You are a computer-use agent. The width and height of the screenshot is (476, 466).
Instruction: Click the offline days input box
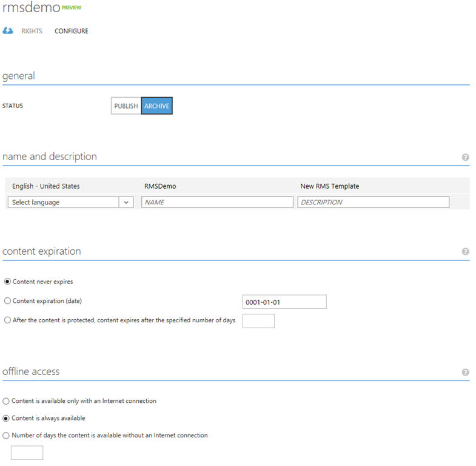click(x=27, y=453)
